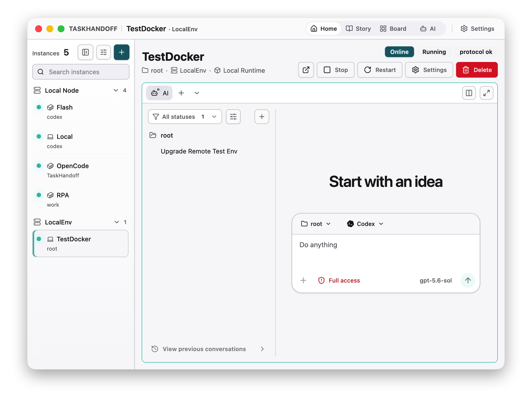This screenshot has height=406, width=532.
Task: Create new conversation with plus icon
Action: (262, 117)
